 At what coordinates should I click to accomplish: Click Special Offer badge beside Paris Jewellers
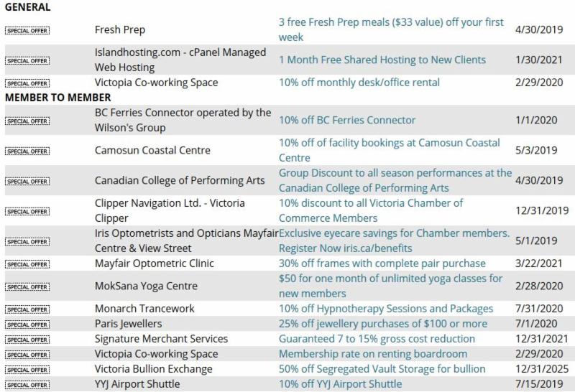pos(27,325)
